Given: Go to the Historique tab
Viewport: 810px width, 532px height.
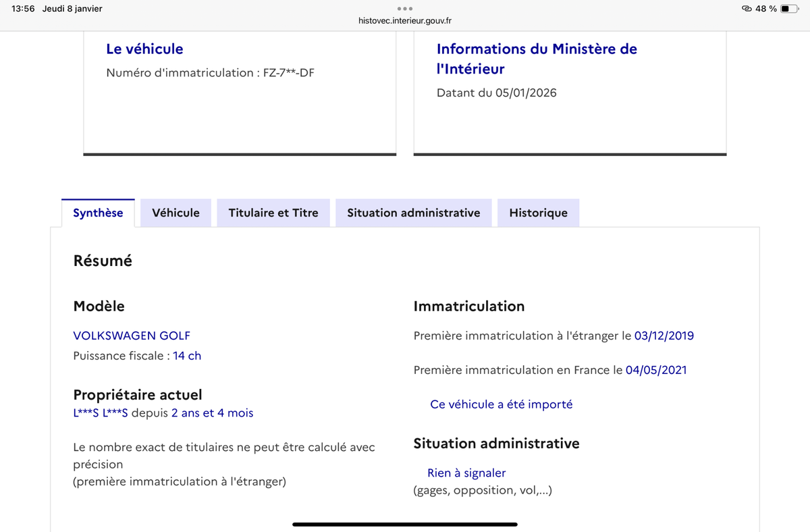Looking at the screenshot, I should point(538,213).
